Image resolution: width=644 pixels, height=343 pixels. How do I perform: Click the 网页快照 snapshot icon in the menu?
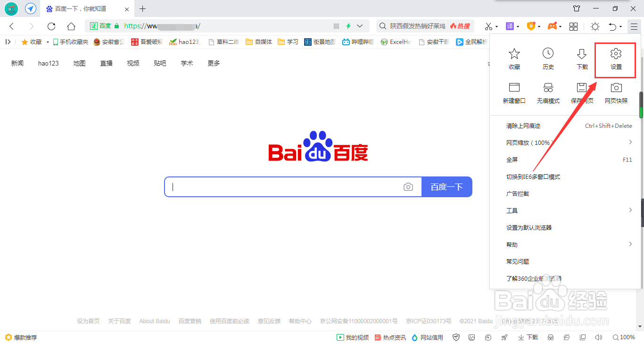[616, 93]
